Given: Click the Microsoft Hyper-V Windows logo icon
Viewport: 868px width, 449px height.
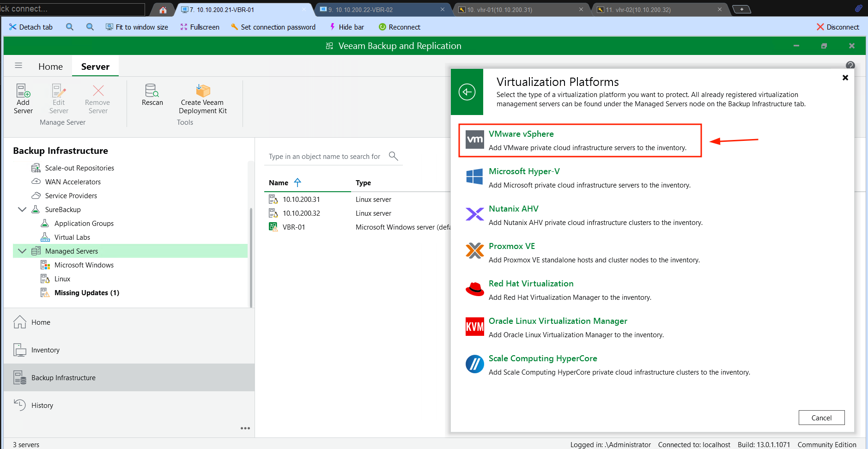Looking at the screenshot, I should click(x=475, y=177).
